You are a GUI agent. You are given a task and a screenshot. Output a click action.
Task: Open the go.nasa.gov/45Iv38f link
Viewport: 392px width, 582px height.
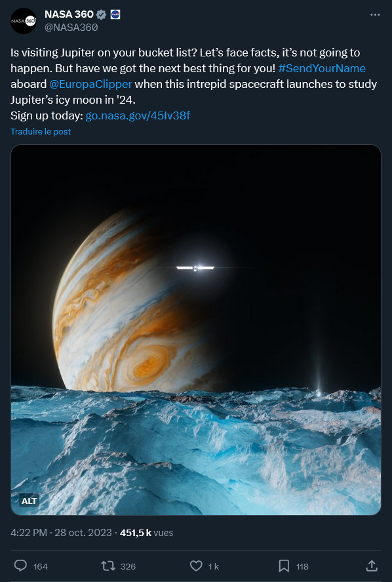click(x=138, y=115)
